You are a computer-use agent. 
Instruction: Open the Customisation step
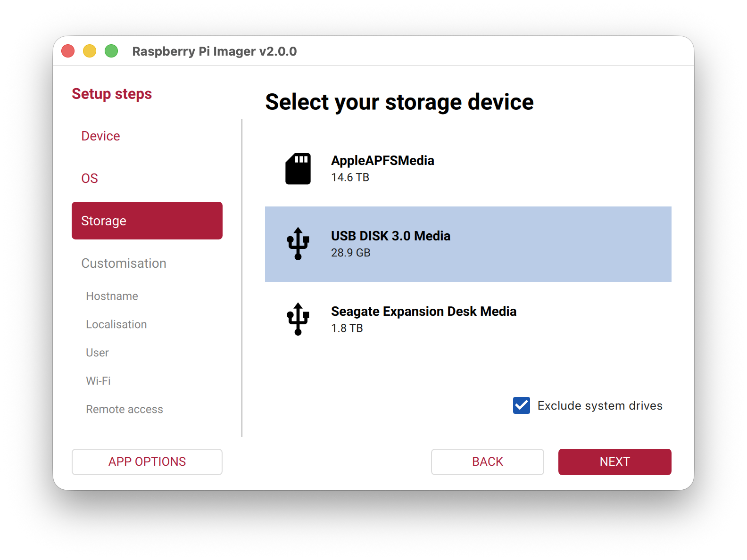[x=124, y=264]
